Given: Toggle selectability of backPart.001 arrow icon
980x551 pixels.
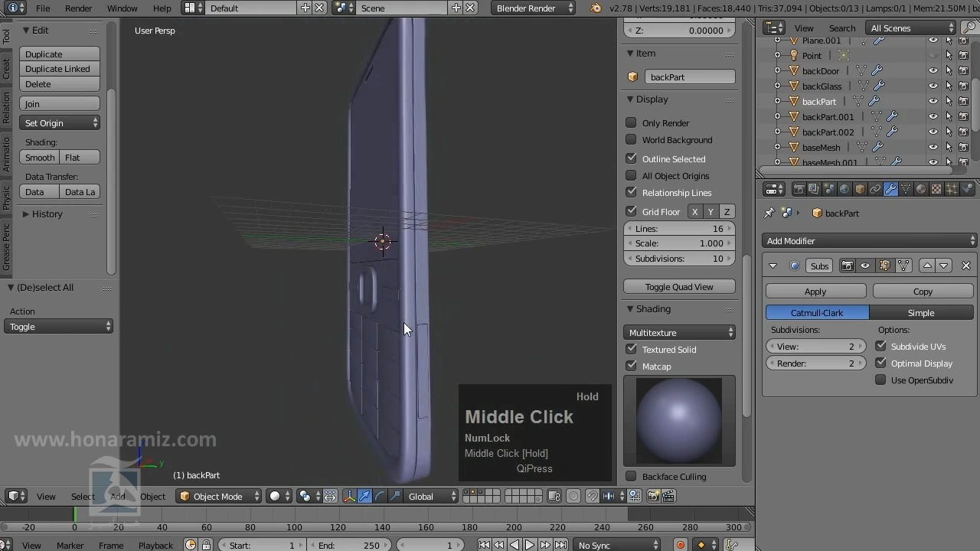Looking at the screenshot, I should pos(949,116).
